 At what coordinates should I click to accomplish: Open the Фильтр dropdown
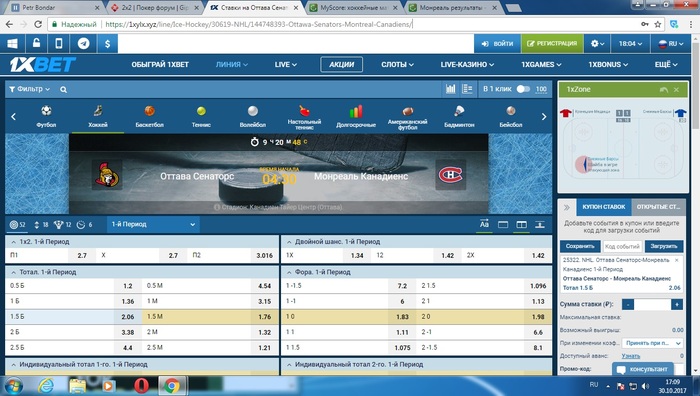29,89
